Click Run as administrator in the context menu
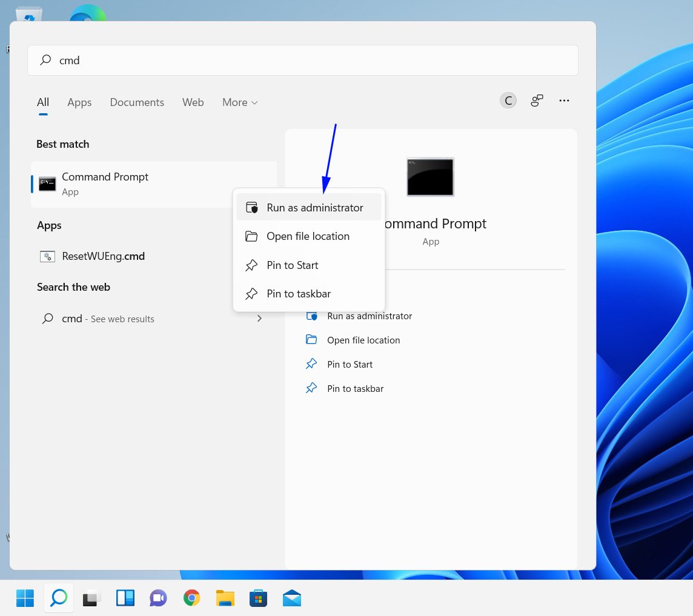Viewport: 693px width, 616px height. (314, 207)
